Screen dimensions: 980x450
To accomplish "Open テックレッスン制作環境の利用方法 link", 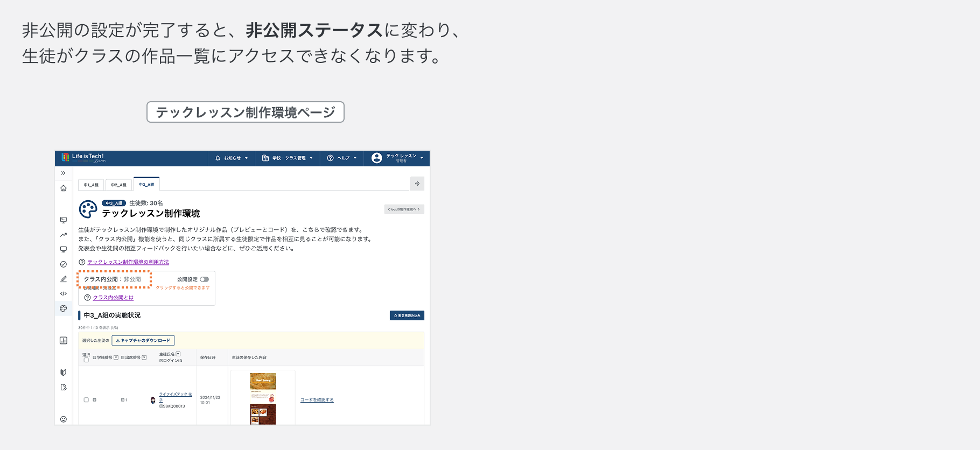I will pyautogui.click(x=128, y=262).
